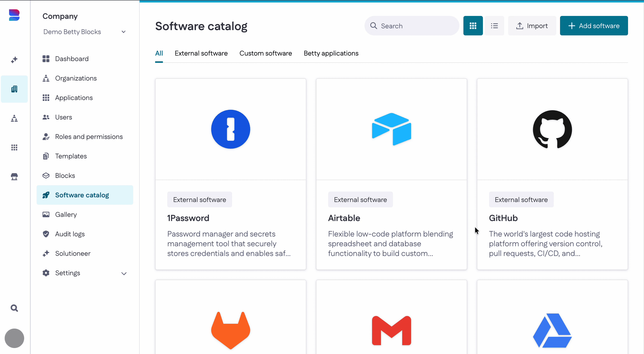Image resolution: width=644 pixels, height=354 pixels.
Task: Focus the Search input field
Action: 412,26
